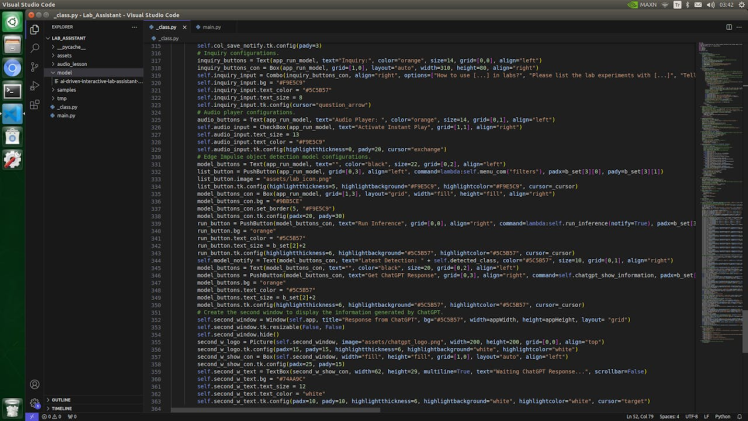
Task: Expand the OUTLINE section
Action: [x=61, y=399]
